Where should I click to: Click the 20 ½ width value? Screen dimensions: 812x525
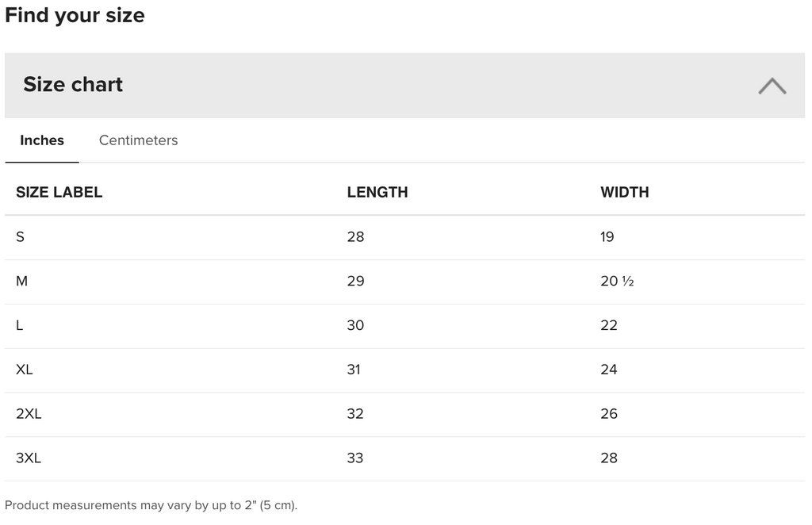(x=617, y=282)
